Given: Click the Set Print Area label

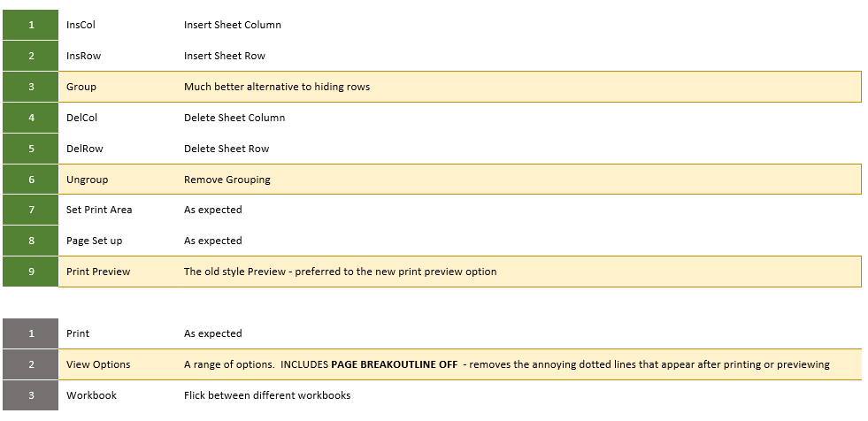Looking at the screenshot, I should pyautogui.click(x=99, y=210).
